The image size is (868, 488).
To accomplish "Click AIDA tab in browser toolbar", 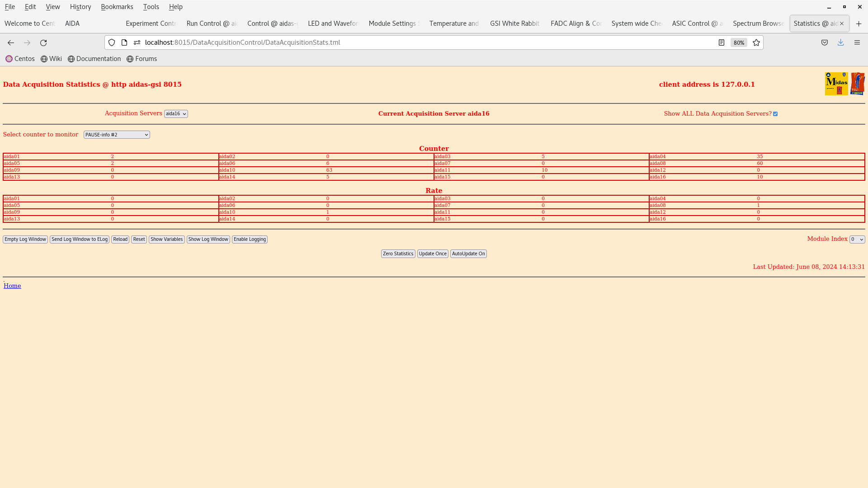I will coord(71,23).
